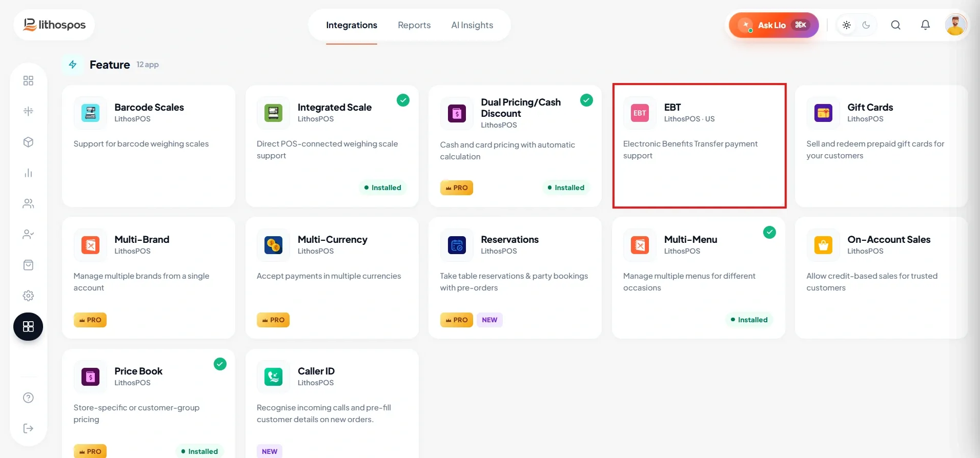Click the Price Book green checkmark
This screenshot has width=980, height=458.
coord(220,364)
